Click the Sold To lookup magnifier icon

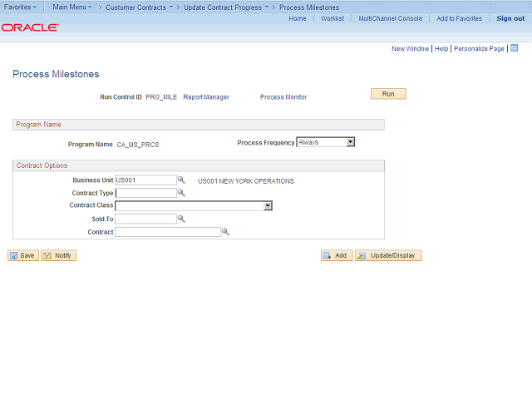click(x=181, y=219)
